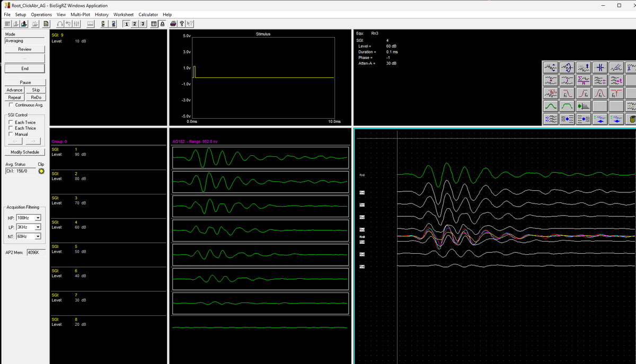The width and height of the screenshot is (636, 364).
Task: Click the triple blue arrows waveform icon
Action: pos(551,119)
